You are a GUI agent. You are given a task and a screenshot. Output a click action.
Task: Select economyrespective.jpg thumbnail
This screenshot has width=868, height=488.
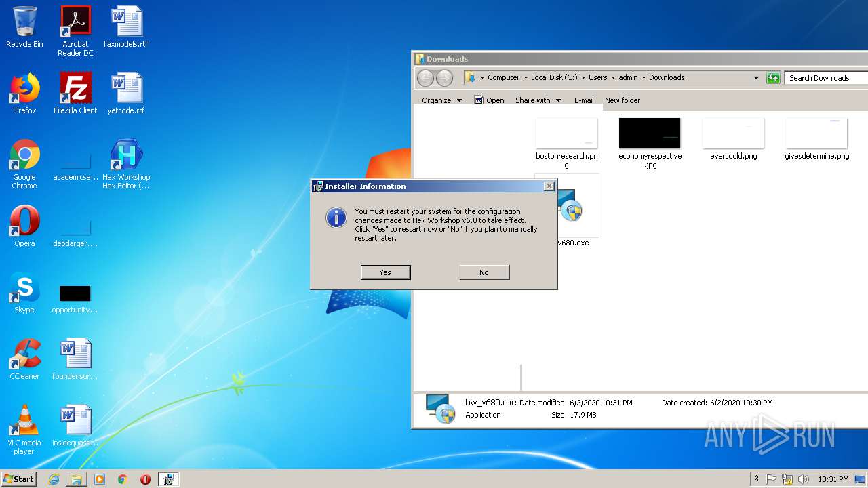(650, 142)
